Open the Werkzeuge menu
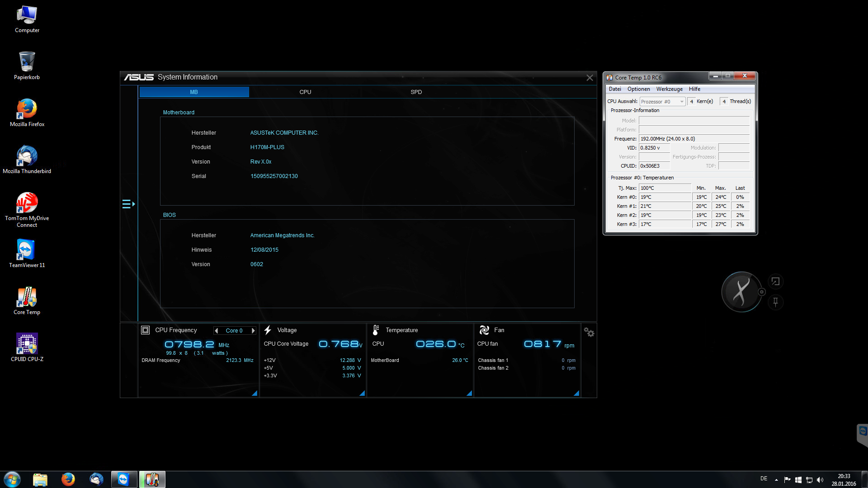 tap(669, 89)
